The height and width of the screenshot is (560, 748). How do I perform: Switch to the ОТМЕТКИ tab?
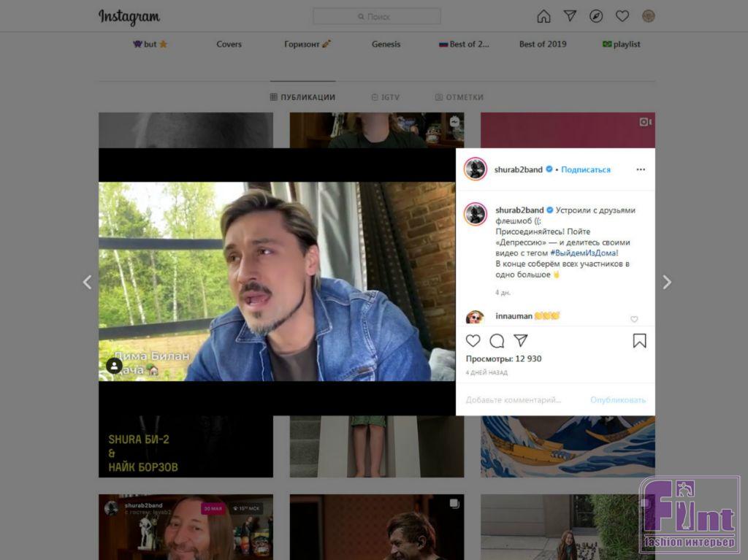pos(459,97)
